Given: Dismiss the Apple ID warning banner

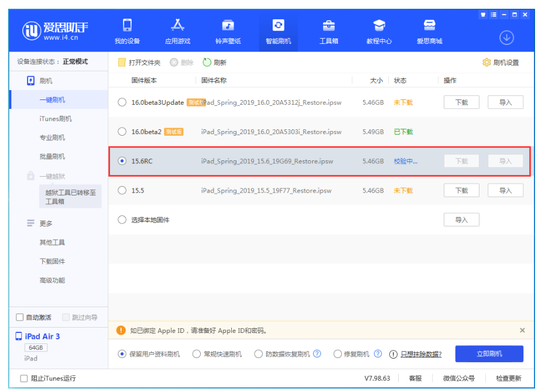Looking at the screenshot, I should [x=522, y=331].
